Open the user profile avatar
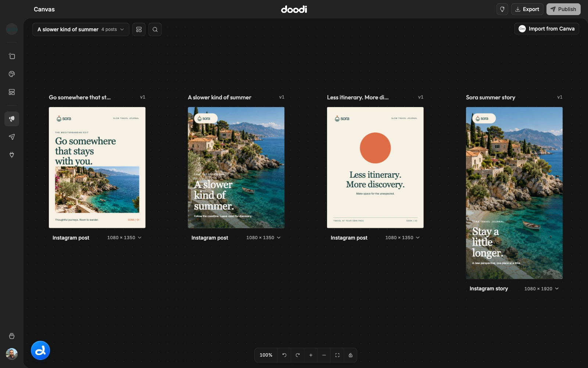This screenshot has width=588, height=368. point(12,354)
